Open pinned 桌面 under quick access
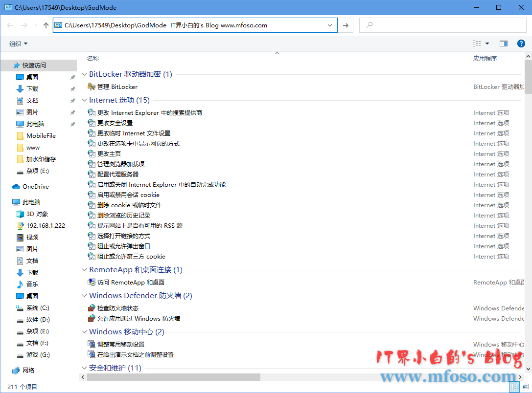 click(x=32, y=77)
